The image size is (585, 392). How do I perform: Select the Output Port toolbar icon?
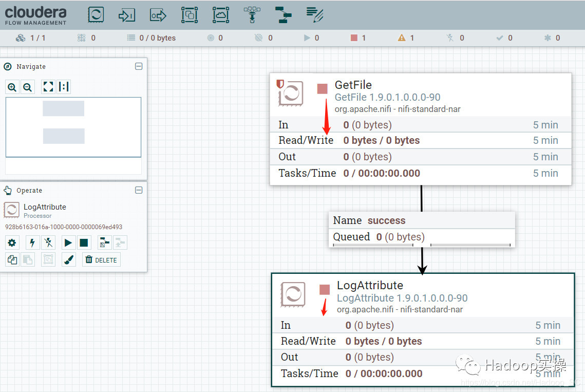coord(158,15)
